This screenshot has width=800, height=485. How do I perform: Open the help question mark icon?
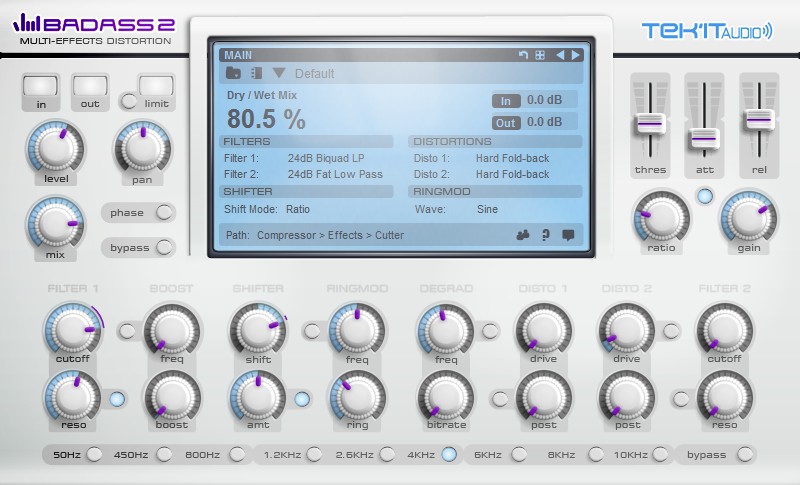click(545, 235)
